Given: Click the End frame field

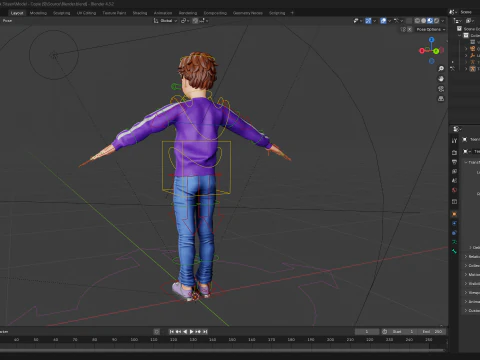Looking at the screenshot, I should point(432,331).
